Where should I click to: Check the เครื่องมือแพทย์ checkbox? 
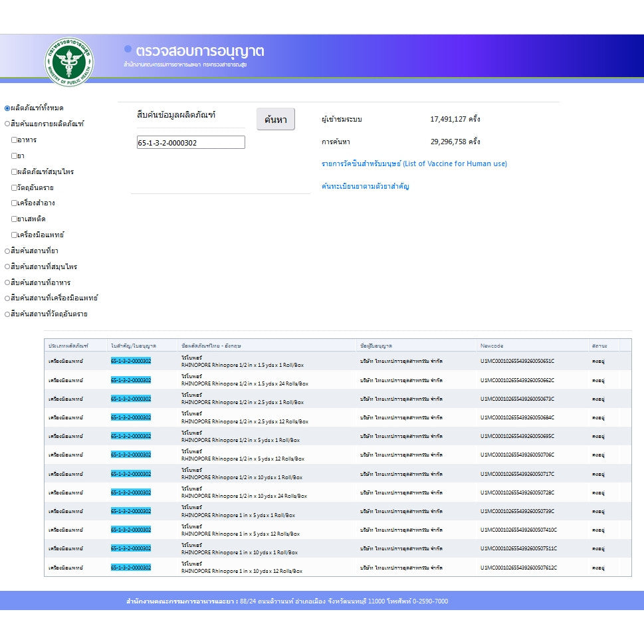tap(14, 235)
